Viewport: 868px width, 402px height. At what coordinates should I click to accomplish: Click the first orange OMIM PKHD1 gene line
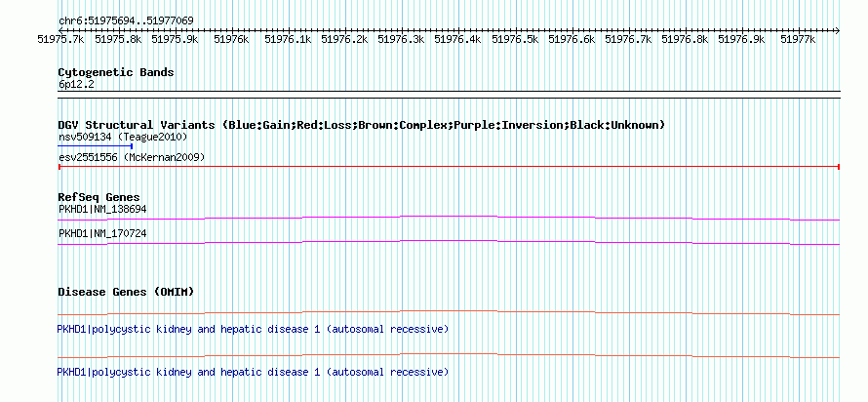pyautogui.click(x=449, y=313)
